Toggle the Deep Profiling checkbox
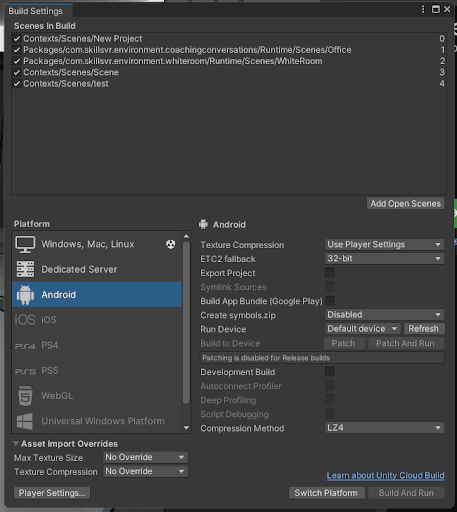This screenshot has height=512, width=457. pyautogui.click(x=330, y=400)
